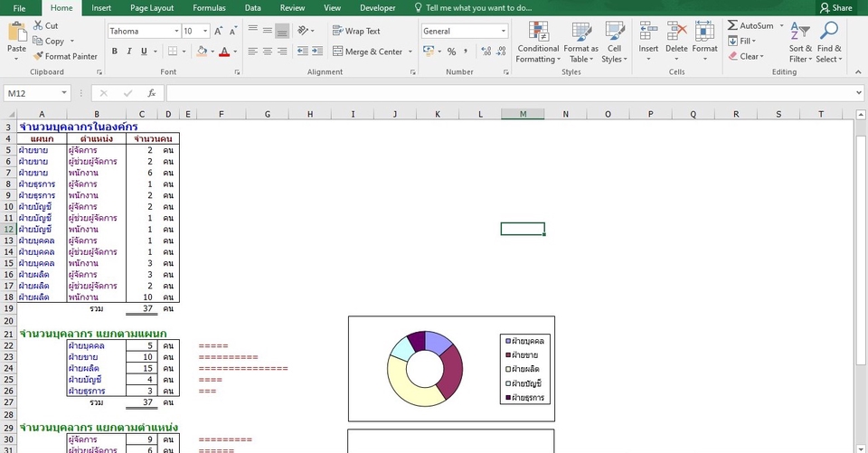Click inside the formula bar input
This screenshot has width=868, height=453.
pyautogui.click(x=509, y=93)
